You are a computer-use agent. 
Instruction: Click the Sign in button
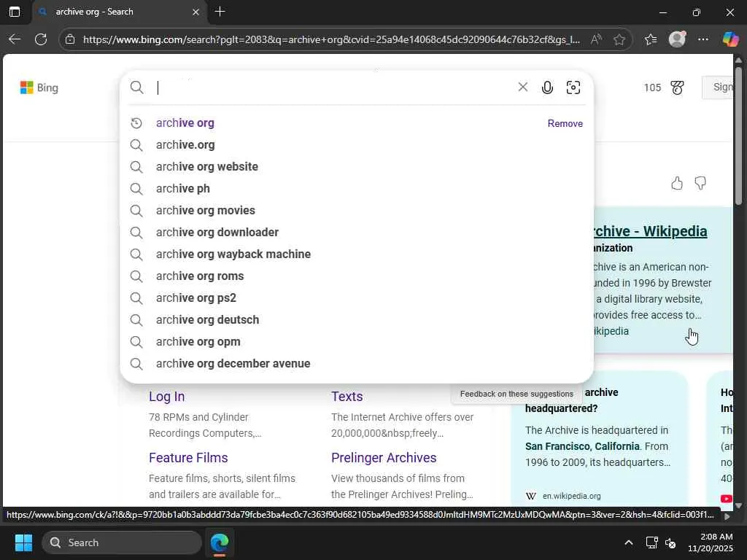(x=719, y=87)
